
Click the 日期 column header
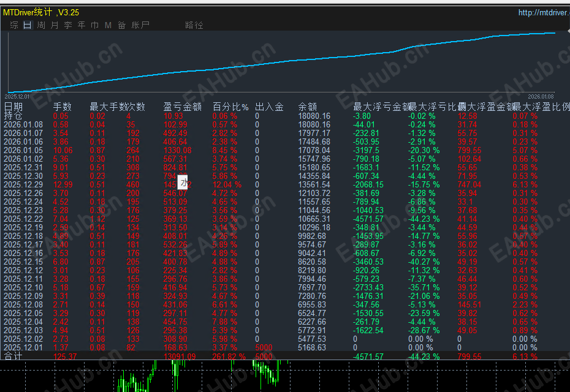coord(13,107)
